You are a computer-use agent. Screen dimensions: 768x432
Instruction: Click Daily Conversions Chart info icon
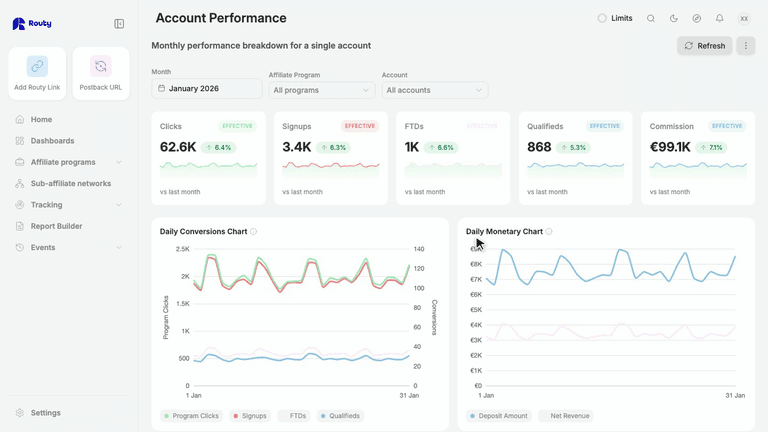(253, 232)
